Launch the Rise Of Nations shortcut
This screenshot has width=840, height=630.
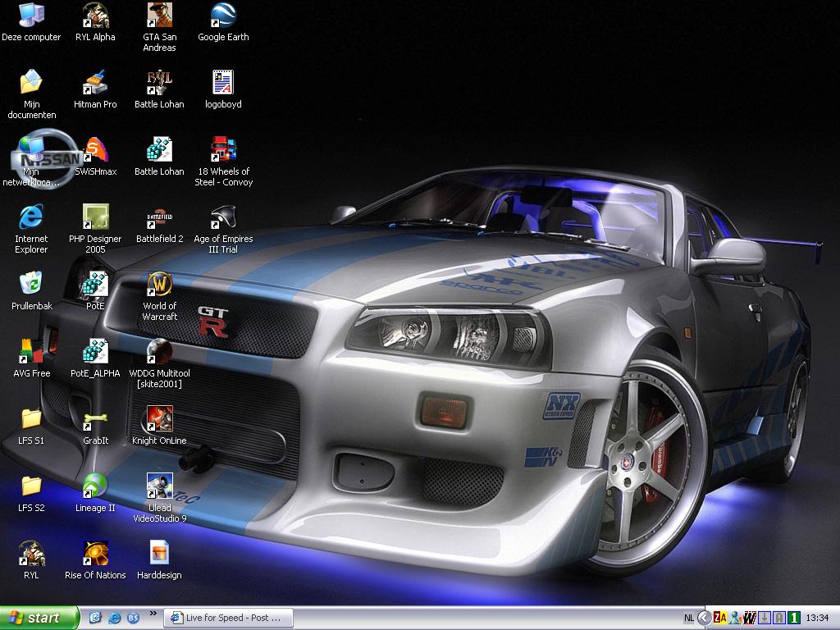pyautogui.click(x=95, y=560)
